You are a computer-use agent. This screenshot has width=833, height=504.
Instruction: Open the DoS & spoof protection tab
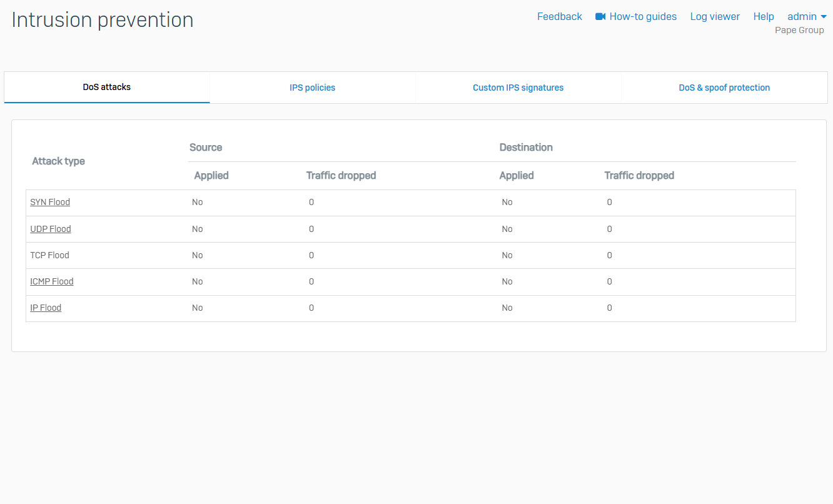point(724,88)
